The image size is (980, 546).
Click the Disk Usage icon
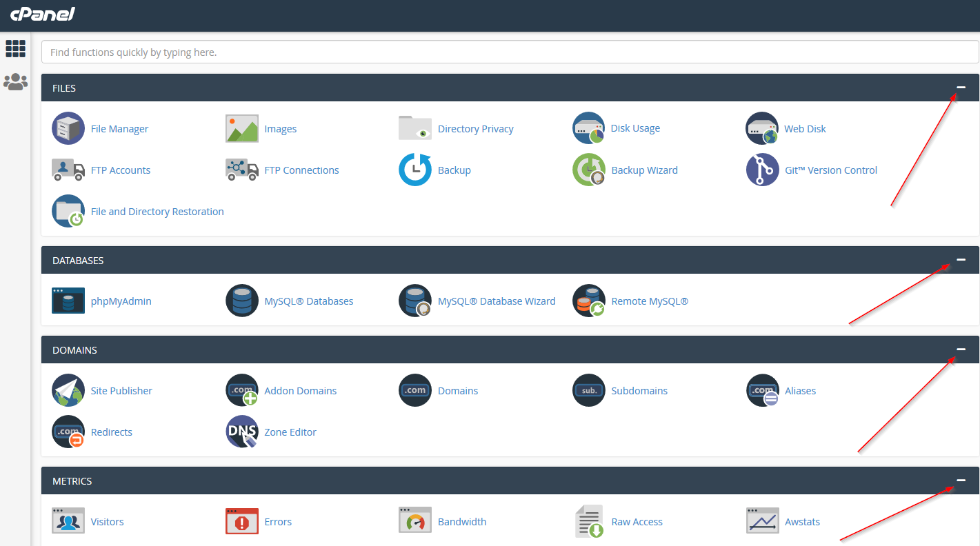tap(589, 128)
